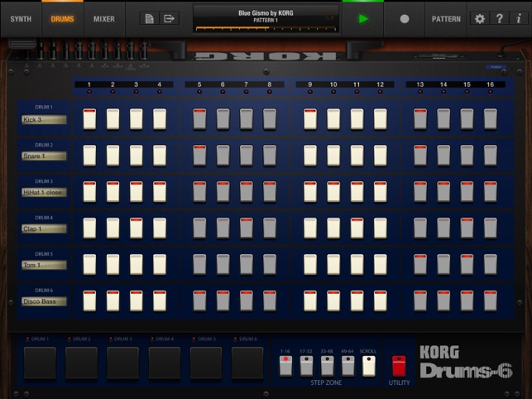This screenshot has width=532, height=399.
Task: Toggle HiHat 1 close step 3
Action: [x=137, y=192]
